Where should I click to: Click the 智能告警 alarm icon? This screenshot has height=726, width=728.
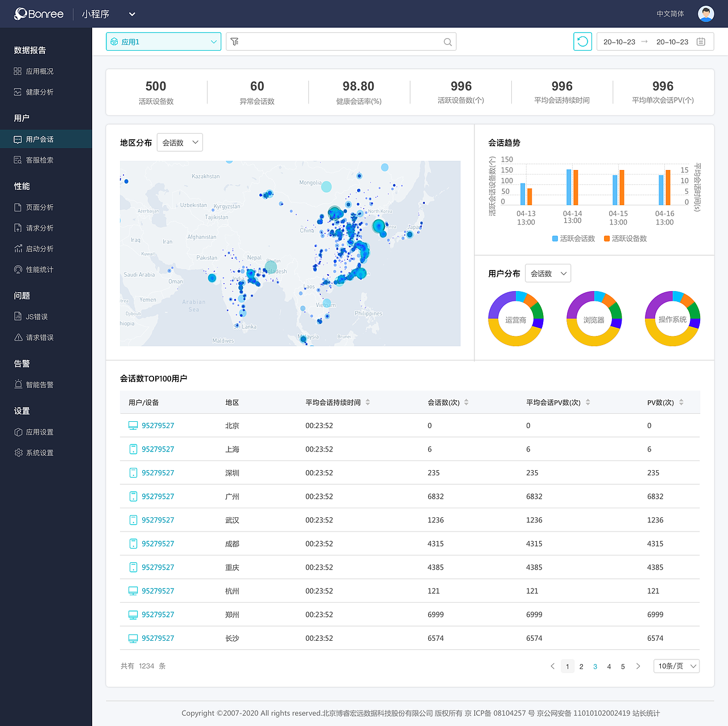18,384
